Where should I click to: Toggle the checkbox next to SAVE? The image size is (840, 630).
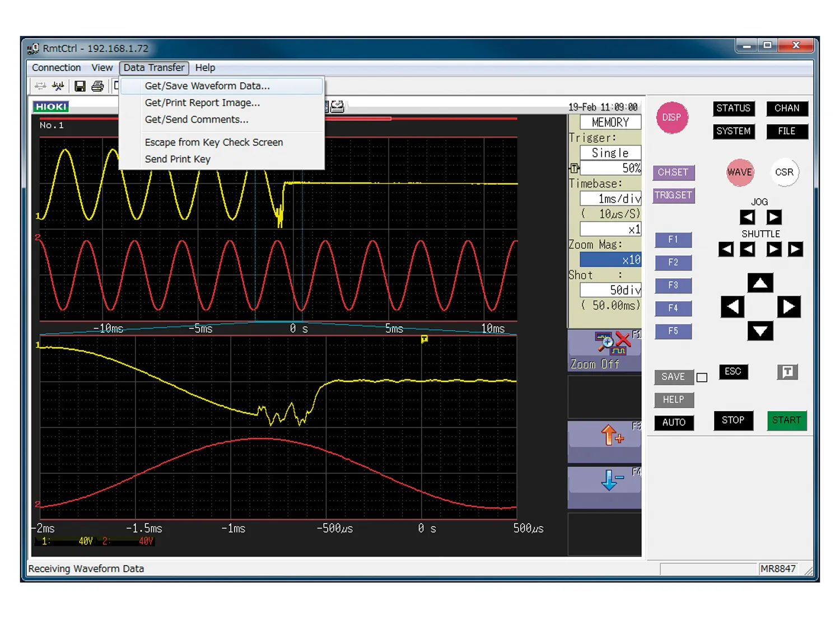702,377
